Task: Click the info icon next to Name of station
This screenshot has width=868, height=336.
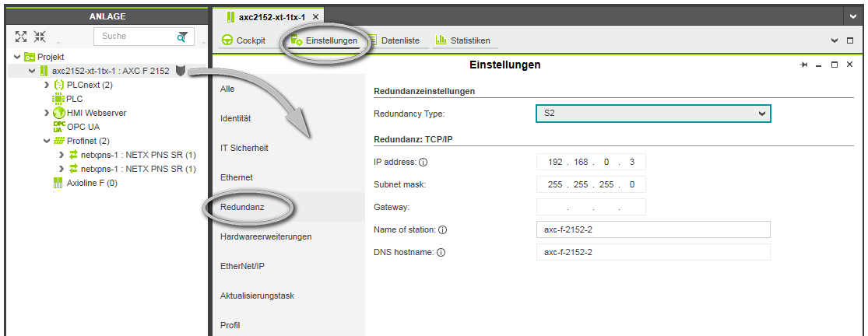Action: click(442, 230)
